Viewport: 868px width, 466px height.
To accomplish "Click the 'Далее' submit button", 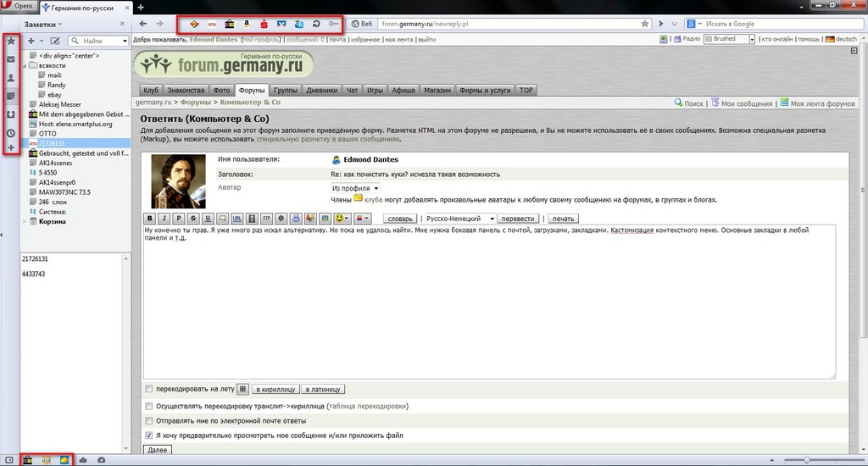I will (157, 450).
